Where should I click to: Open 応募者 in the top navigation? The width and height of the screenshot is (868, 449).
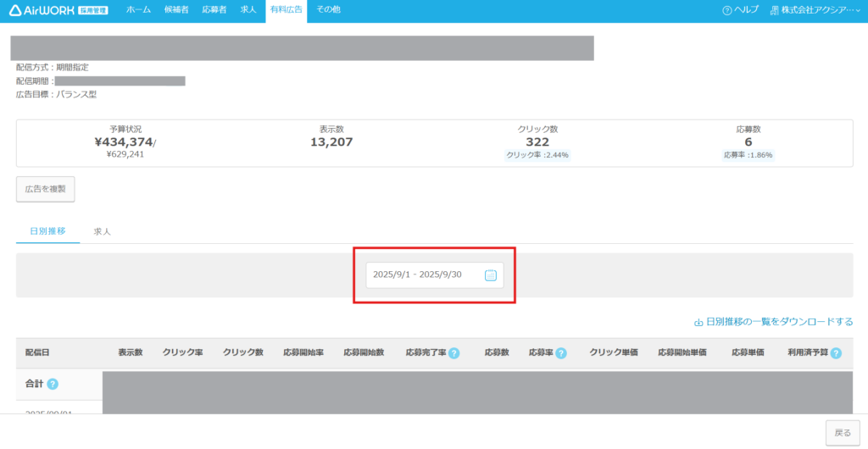[214, 9]
